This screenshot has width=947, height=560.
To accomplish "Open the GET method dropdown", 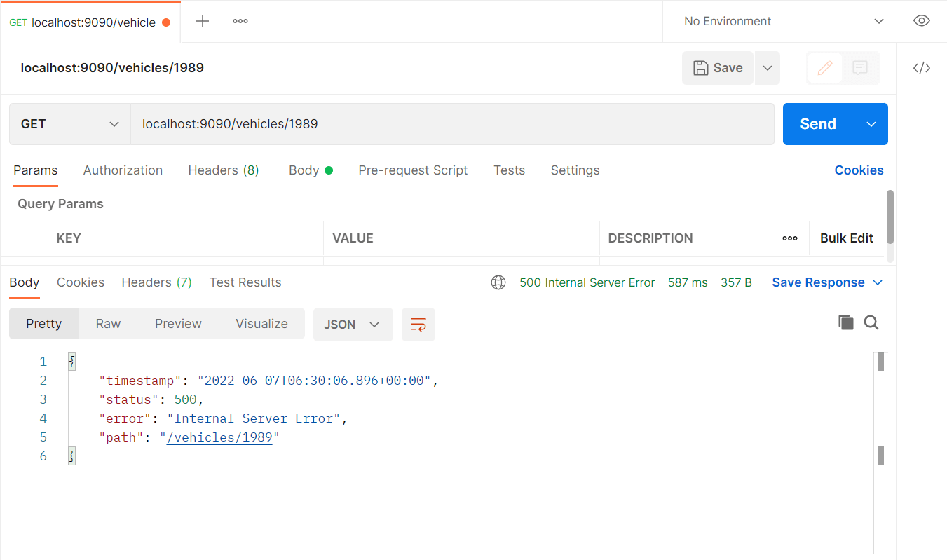I will pos(68,123).
